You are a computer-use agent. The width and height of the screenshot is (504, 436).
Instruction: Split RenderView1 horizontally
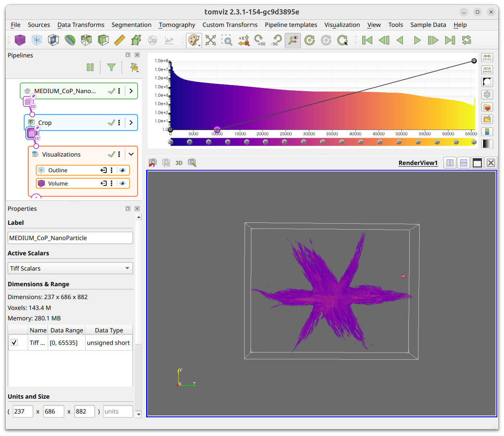point(450,163)
